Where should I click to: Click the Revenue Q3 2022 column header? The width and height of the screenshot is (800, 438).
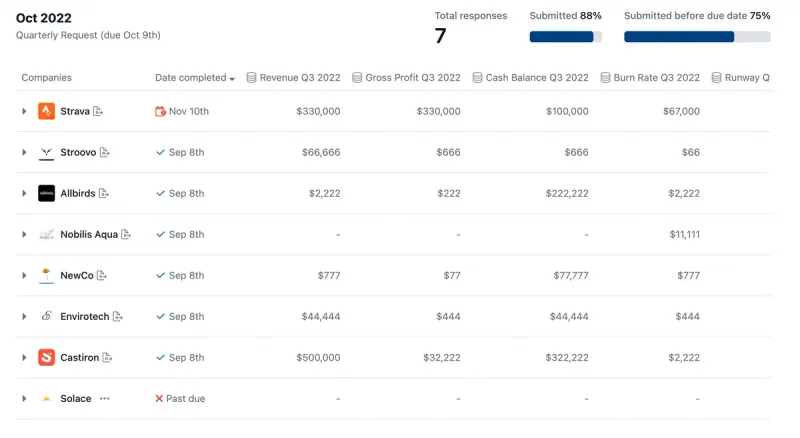(x=293, y=78)
